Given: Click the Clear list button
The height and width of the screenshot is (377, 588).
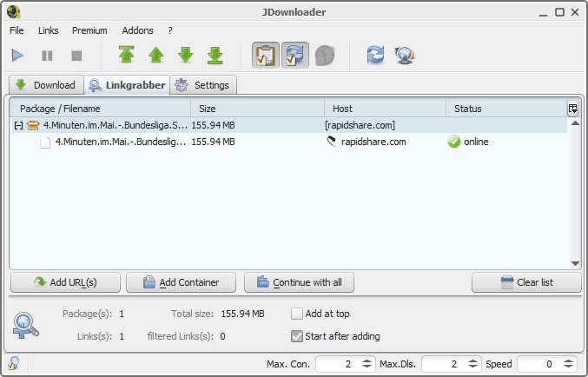Looking at the screenshot, I should point(526,282).
